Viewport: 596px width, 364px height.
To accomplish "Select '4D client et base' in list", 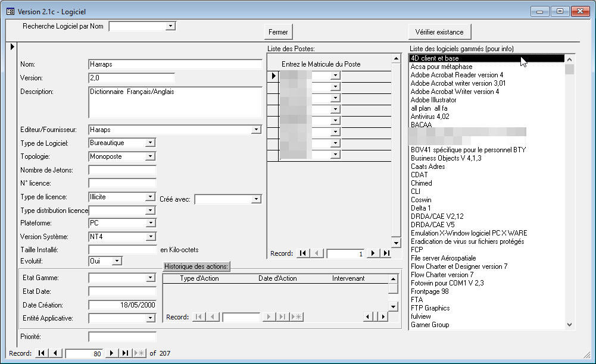I will (x=486, y=58).
